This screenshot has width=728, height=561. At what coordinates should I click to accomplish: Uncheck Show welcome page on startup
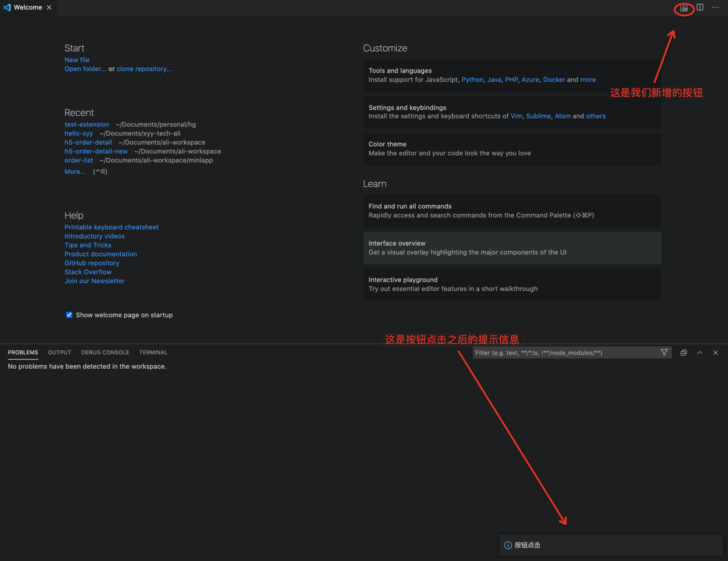[69, 315]
